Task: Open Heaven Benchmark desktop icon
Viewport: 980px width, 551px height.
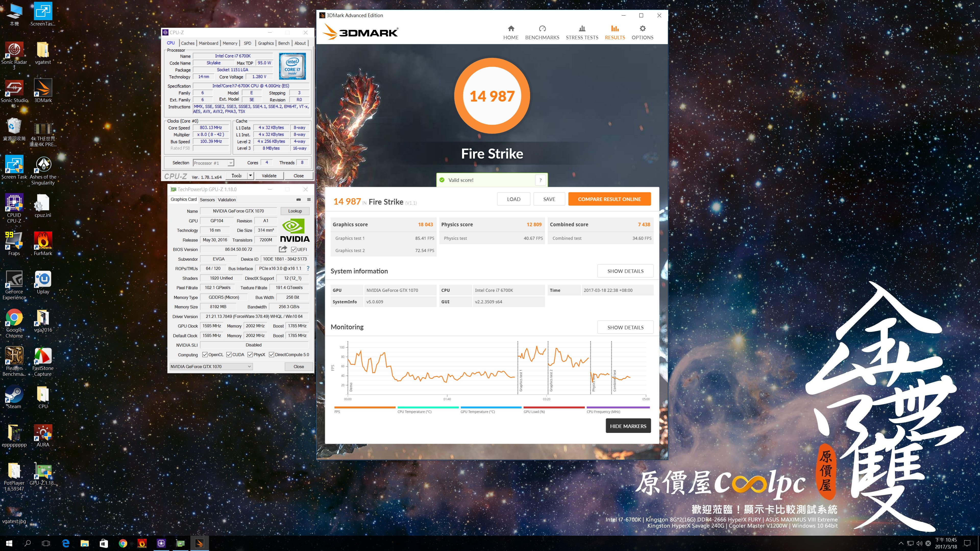Action: pos(14,362)
